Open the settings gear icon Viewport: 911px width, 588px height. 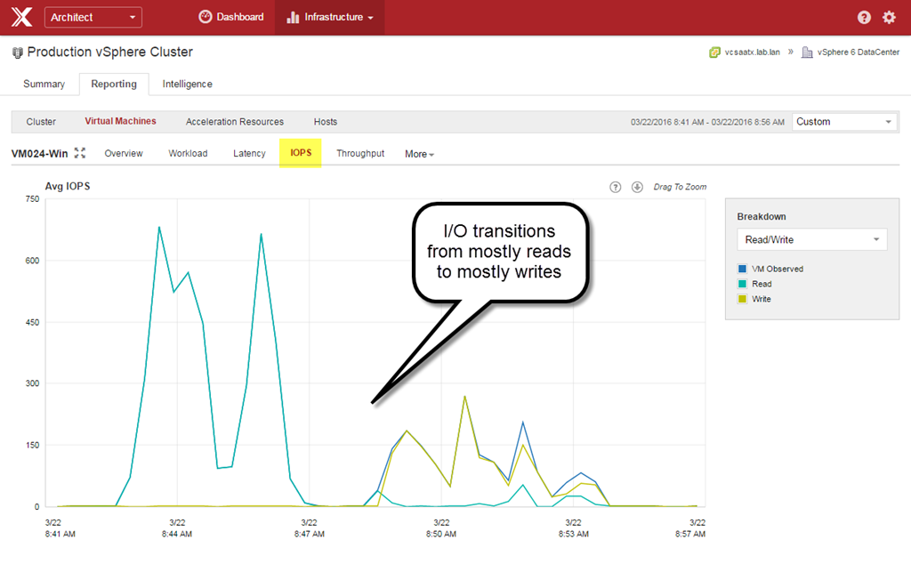point(889,18)
